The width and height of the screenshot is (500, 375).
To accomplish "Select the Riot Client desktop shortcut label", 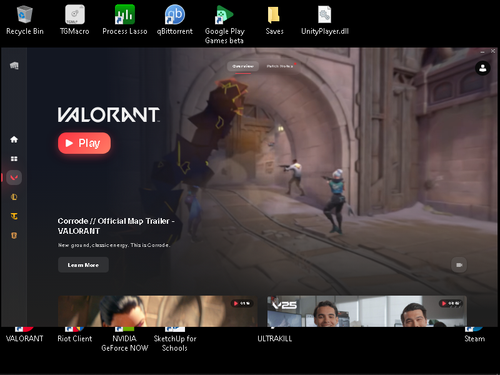I will pos(75,339).
